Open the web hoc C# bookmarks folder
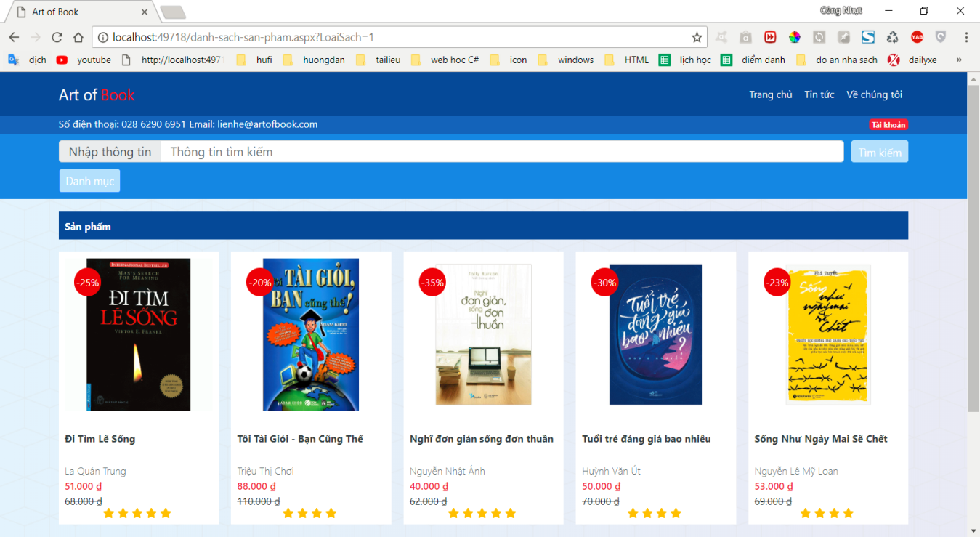Viewport: 980px width, 537px height. [x=445, y=60]
